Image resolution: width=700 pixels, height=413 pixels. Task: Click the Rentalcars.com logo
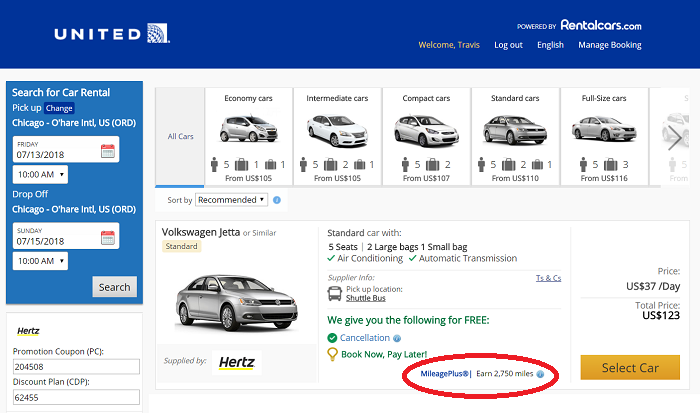click(x=601, y=25)
